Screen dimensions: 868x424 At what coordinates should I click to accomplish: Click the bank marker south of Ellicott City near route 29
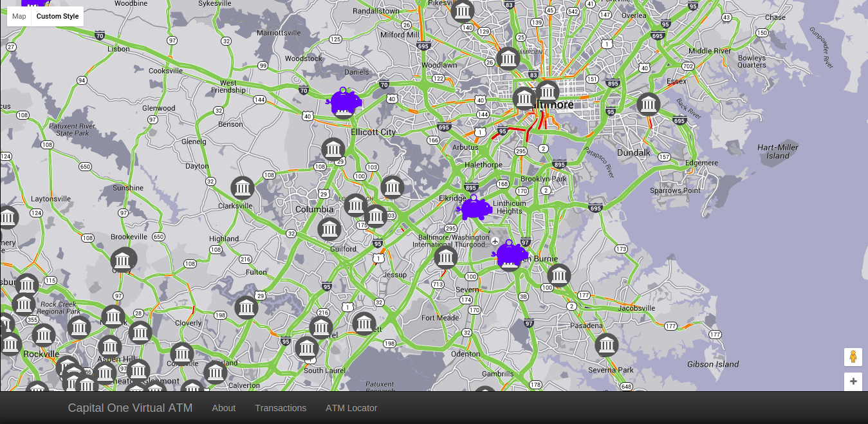333,150
